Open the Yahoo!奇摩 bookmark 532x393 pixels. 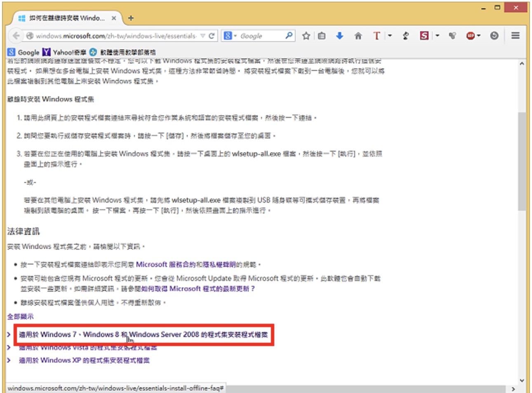pyautogui.click(x=65, y=52)
